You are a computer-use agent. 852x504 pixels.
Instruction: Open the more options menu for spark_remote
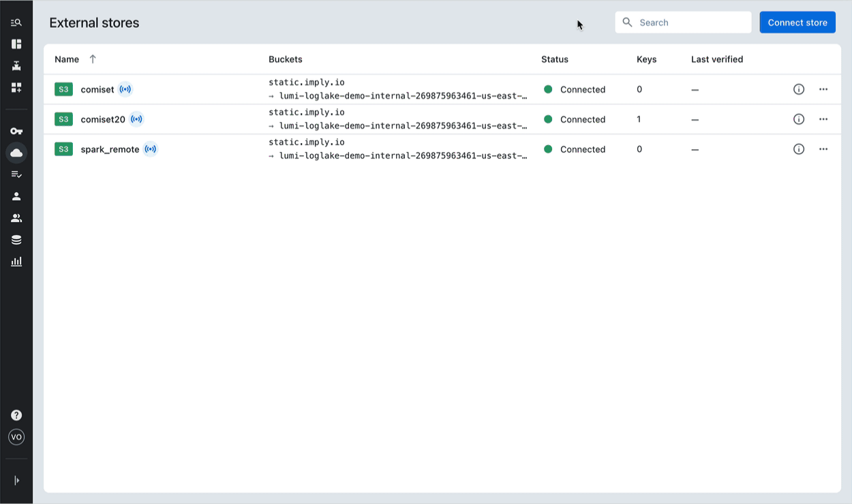point(823,149)
